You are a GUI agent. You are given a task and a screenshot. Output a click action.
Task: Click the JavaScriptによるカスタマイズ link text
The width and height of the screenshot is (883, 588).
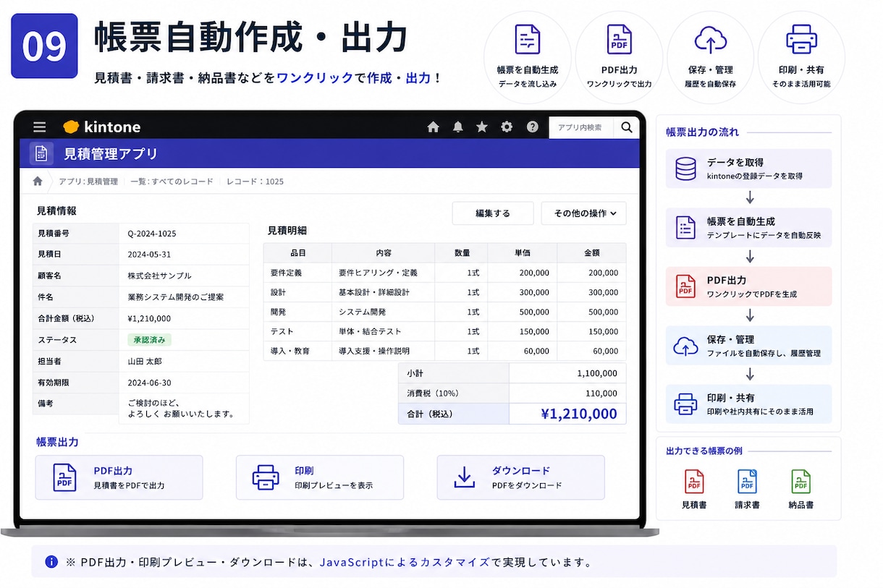pos(405,562)
